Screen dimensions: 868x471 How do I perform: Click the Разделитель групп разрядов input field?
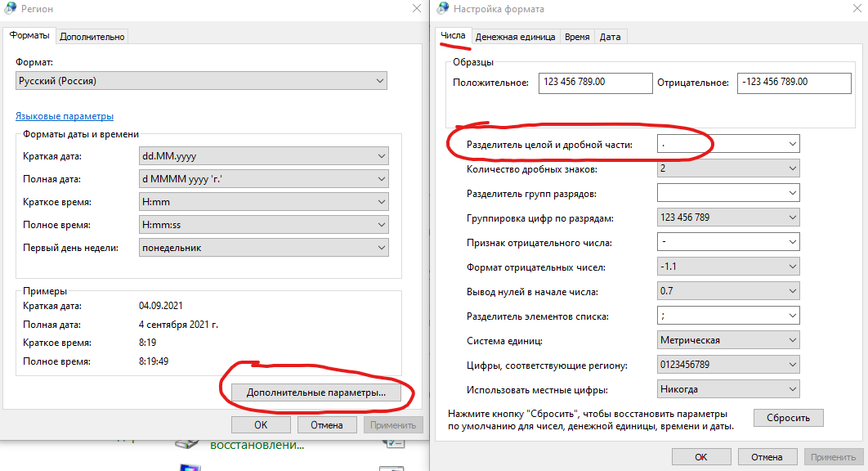point(728,193)
